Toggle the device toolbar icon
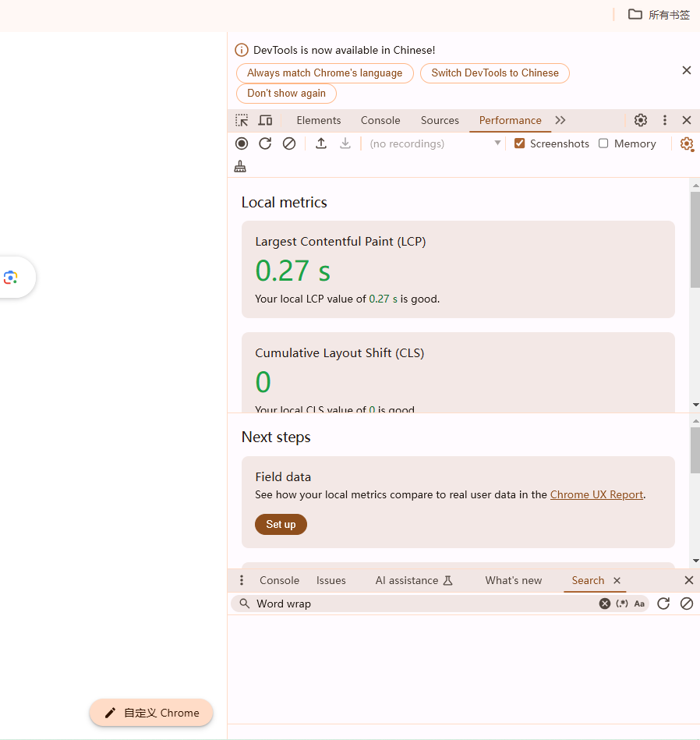 pyautogui.click(x=265, y=120)
